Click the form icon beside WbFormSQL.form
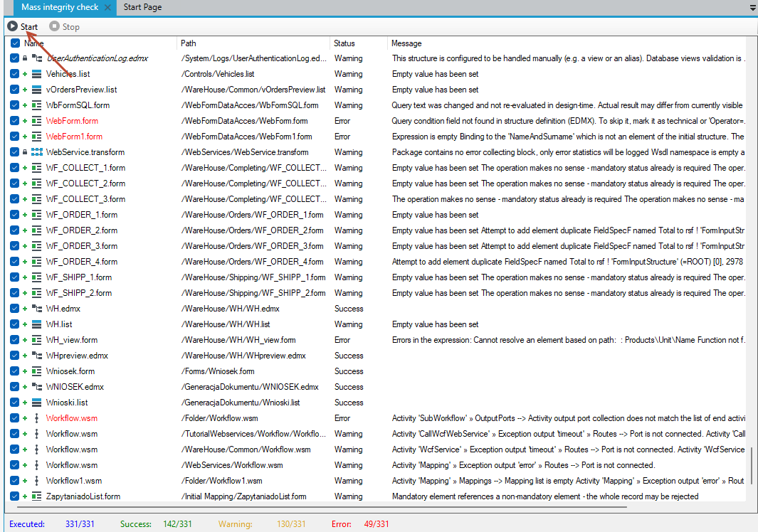This screenshot has height=532, width=758. coord(37,105)
